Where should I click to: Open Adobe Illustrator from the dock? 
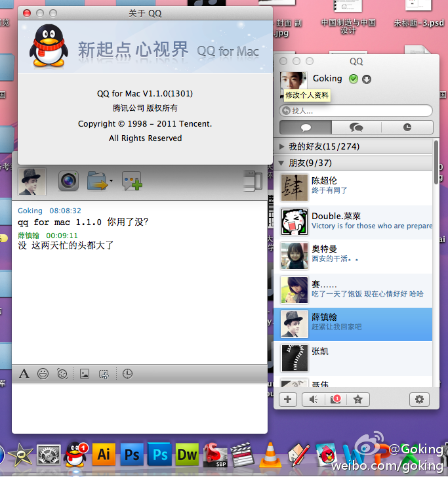point(104,455)
